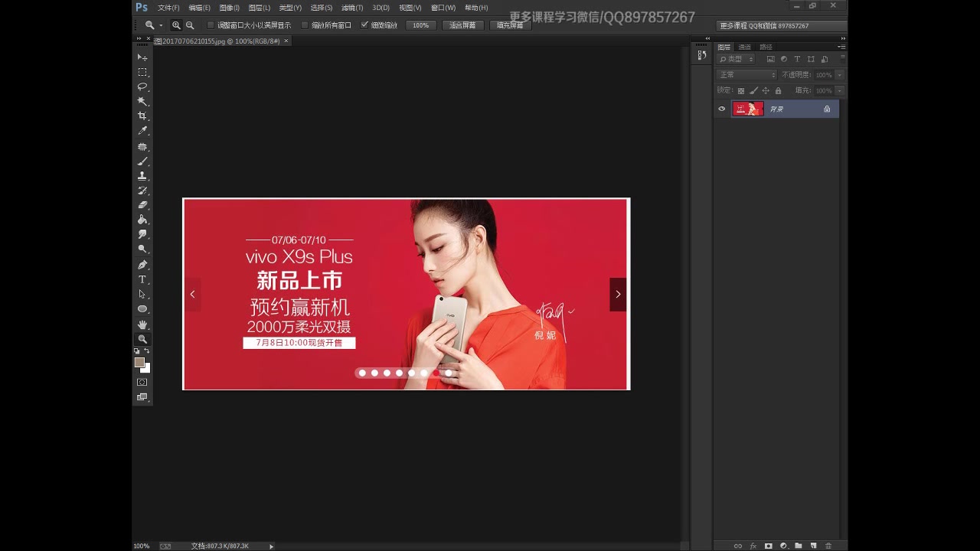980x551 pixels.
Task: Select the Rectangular Marquee tool
Action: pos(142,72)
